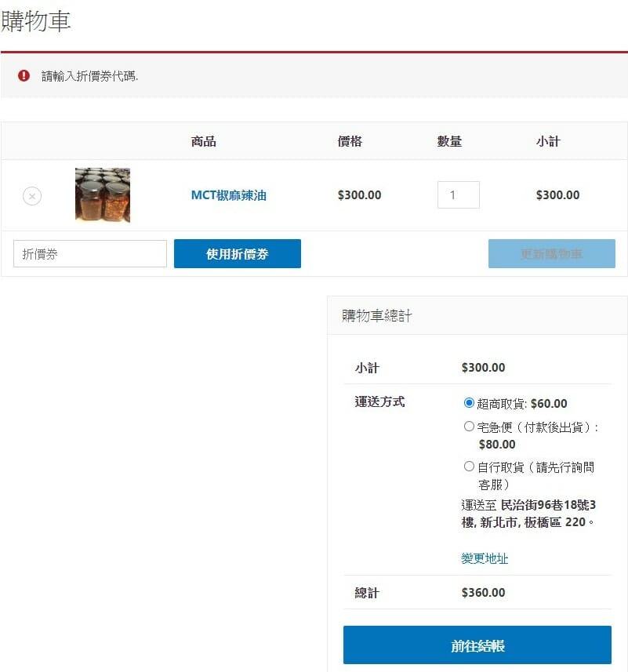Focus the quantity field for MCT椒麻辣油
The image size is (628, 672).
(458, 195)
